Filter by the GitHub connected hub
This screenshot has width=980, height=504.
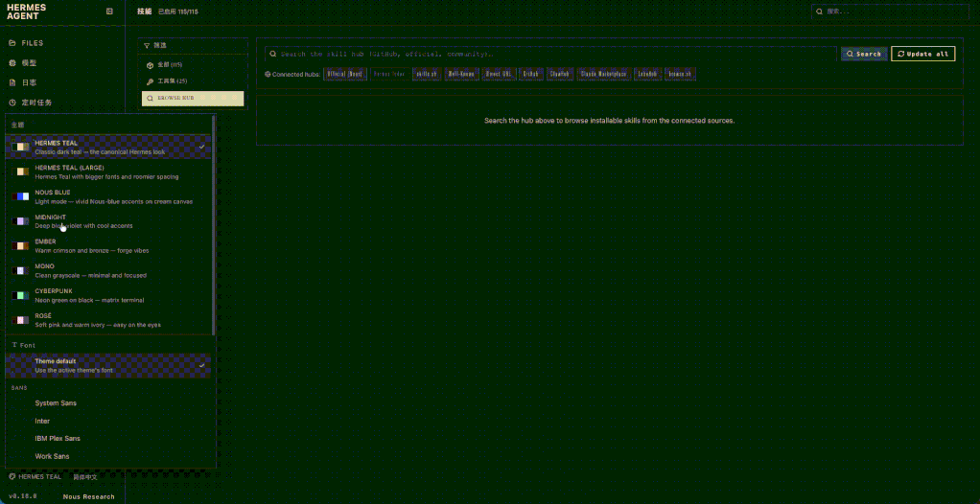coord(530,74)
